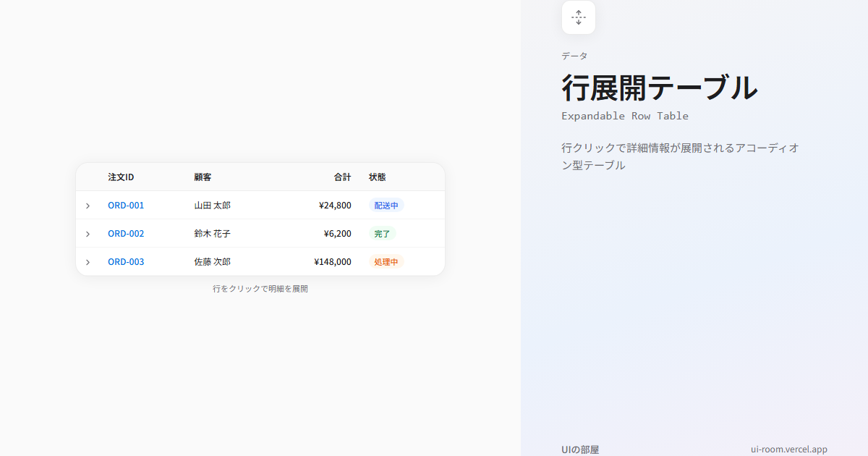The width and height of the screenshot is (868, 456).
Task: Click the データ category label
Action: pyautogui.click(x=574, y=56)
